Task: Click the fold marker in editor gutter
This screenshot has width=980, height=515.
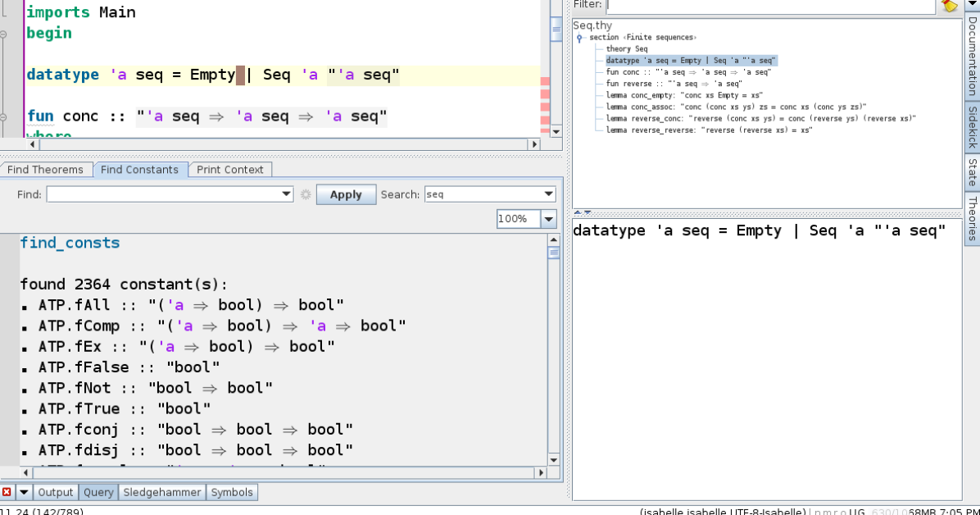Action: [x=3, y=34]
